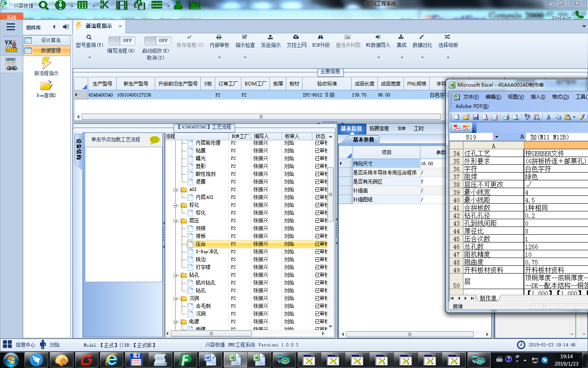This screenshot has height=368, width=588.
Task: Open the 插入(I) menu in Excel
Action: point(538,97)
